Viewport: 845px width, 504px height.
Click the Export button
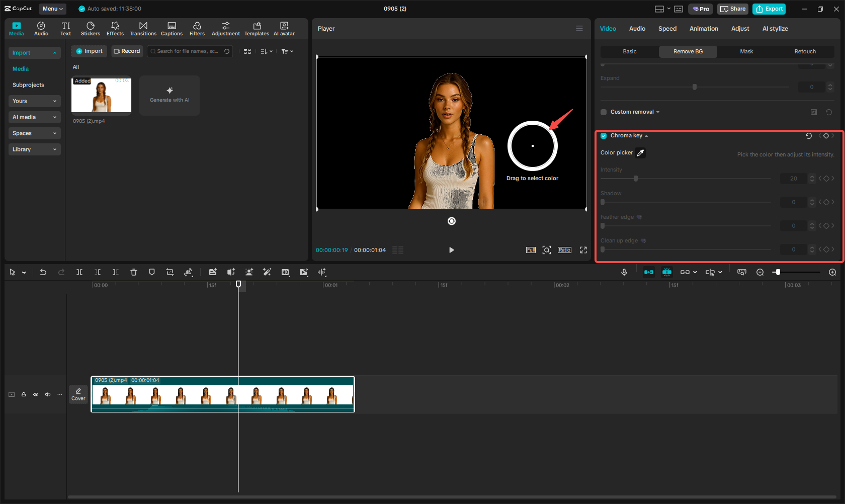769,9
